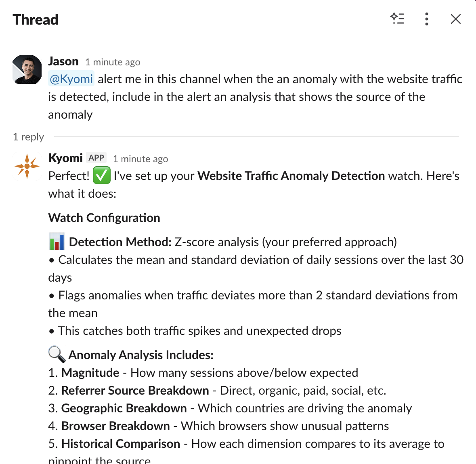The height and width of the screenshot is (464, 476).
Task: Click the magnifying glass emoji beside Anomaly Analysis
Action: pyautogui.click(x=56, y=354)
